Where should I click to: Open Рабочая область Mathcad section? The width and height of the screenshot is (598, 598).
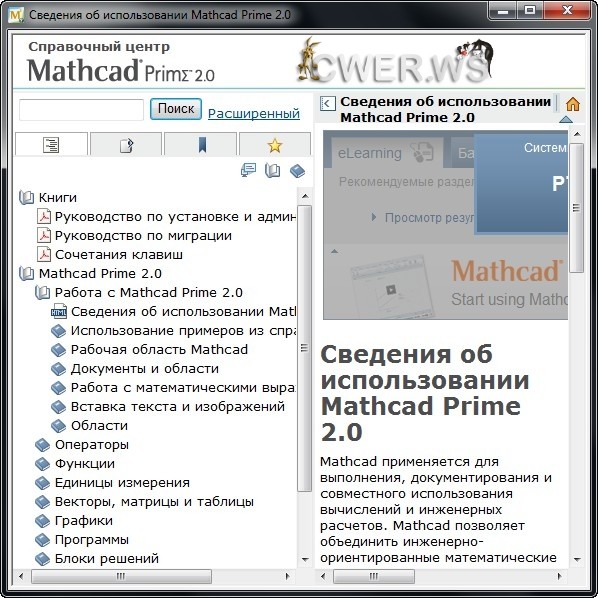(159, 349)
